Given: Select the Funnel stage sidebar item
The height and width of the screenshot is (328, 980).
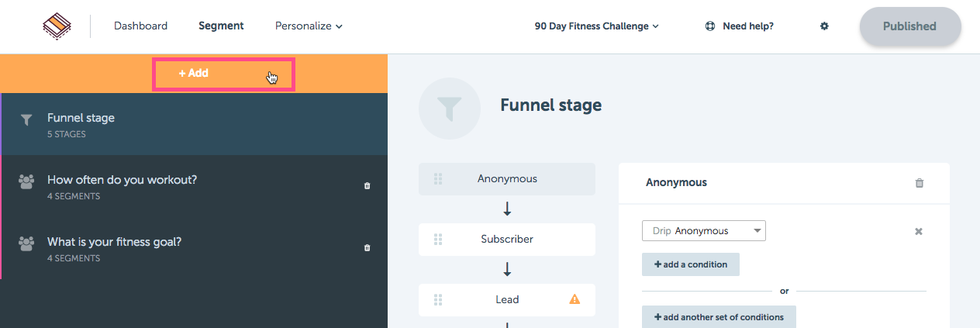Looking at the screenshot, I should click(194, 124).
